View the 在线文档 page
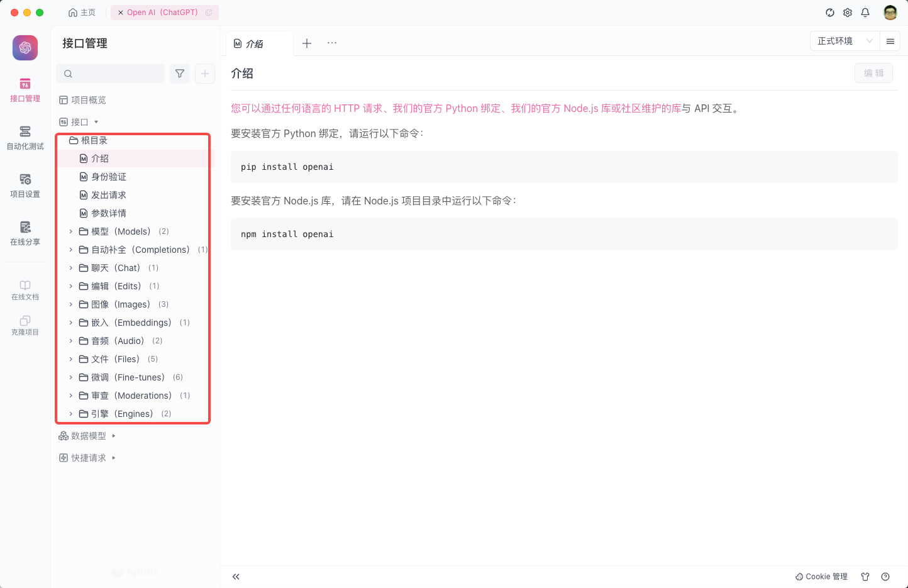Screen dimensions: 908x588 pos(25,289)
